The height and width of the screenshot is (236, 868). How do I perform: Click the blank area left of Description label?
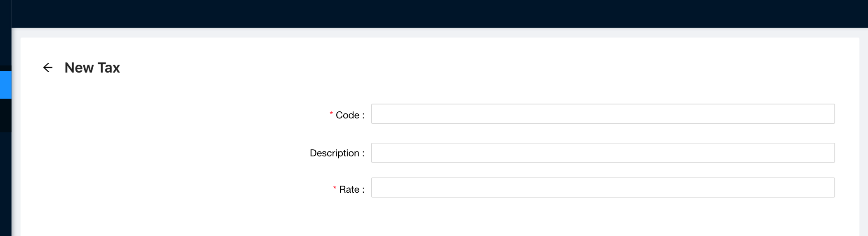pos(165,153)
